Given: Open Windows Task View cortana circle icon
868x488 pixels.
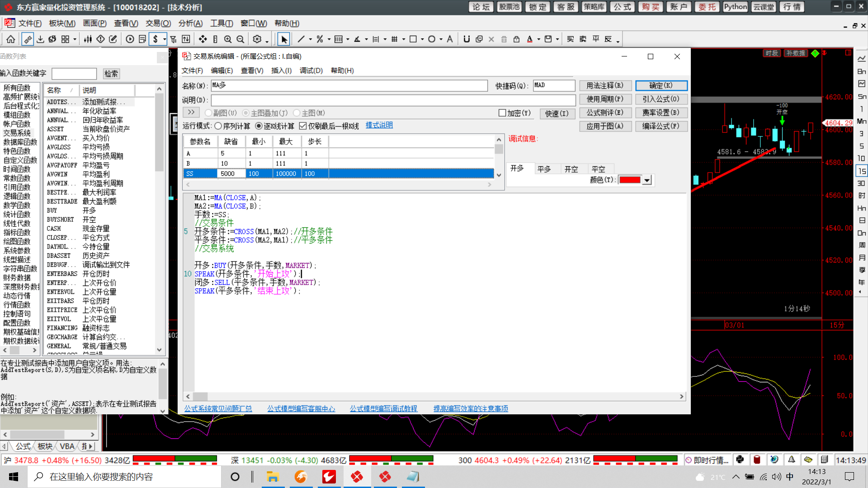Looking at the screenshot, I should 235,477.
